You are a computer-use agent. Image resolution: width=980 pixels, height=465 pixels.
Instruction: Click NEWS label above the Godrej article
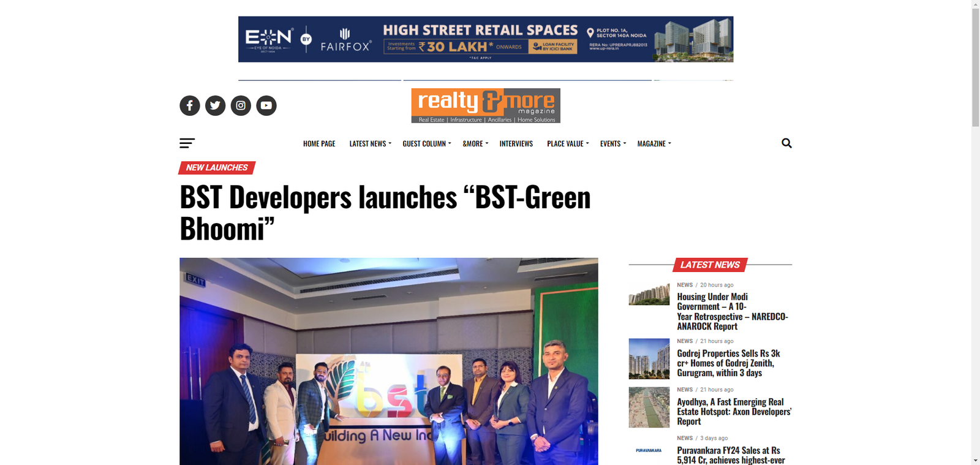(685, 341)
